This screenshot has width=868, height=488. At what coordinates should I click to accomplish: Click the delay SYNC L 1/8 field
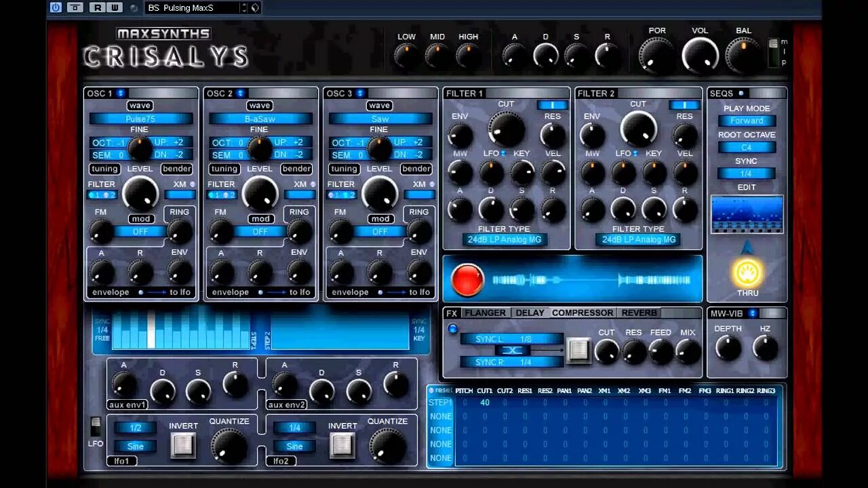tap(511, 339)
